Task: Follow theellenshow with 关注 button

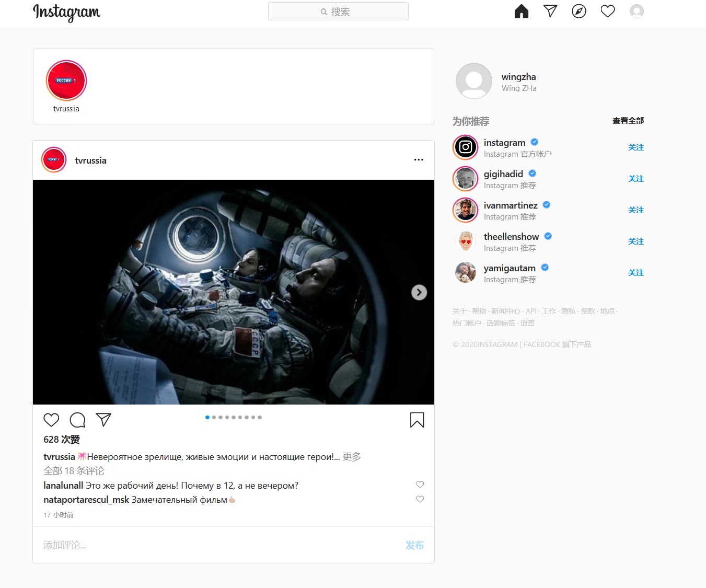Action: [636, 241]
